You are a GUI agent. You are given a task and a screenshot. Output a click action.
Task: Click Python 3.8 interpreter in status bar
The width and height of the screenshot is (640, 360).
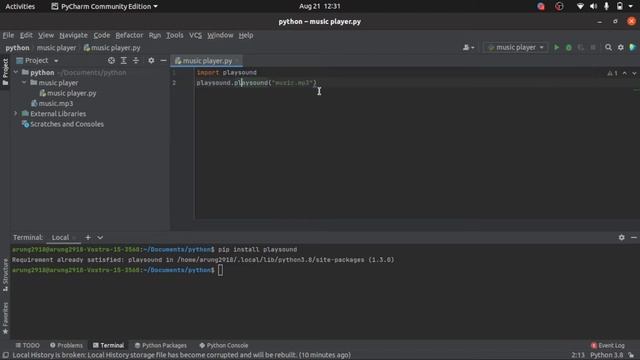tap(607, 355)
